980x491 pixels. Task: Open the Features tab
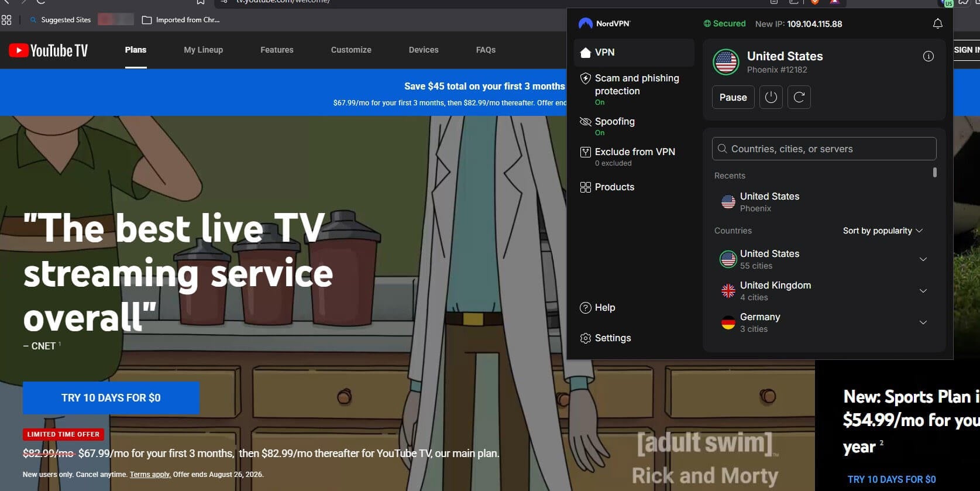(277, 50)
